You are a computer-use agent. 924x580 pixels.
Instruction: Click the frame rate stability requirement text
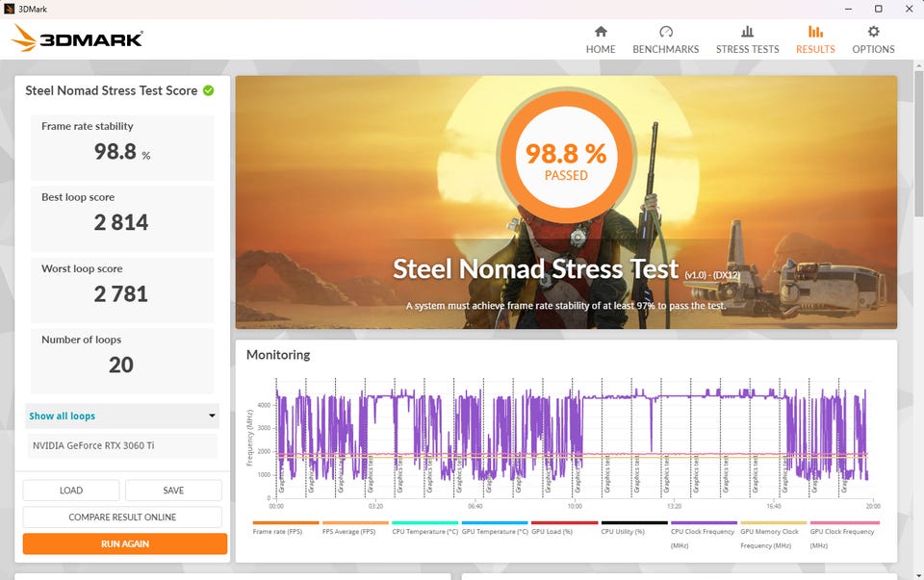coord(566,306)
